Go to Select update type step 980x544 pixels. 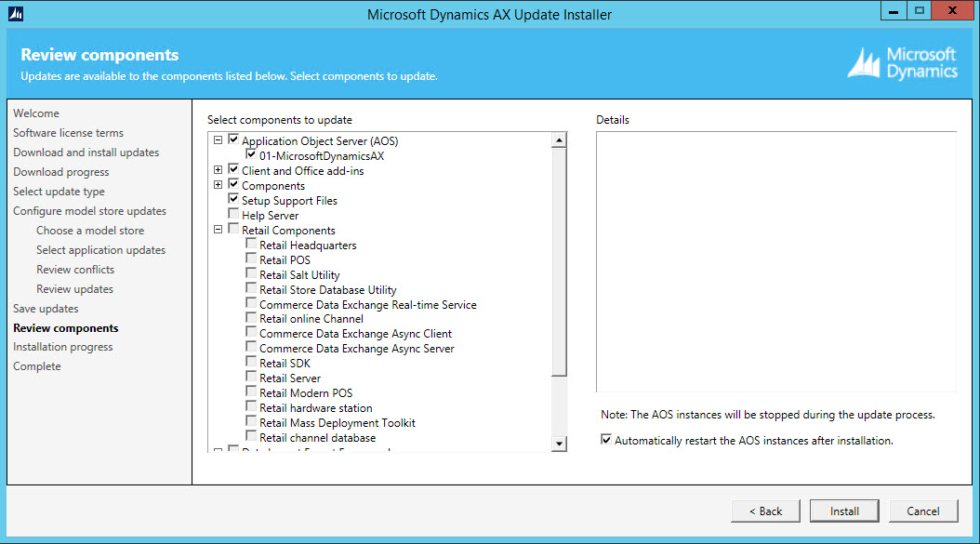59,192
